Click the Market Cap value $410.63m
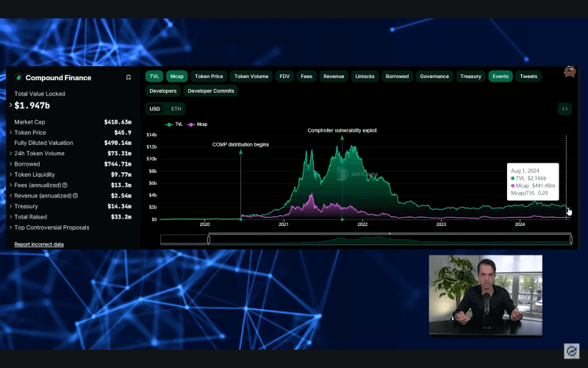 pyautogui.click(x=118, y=122)
